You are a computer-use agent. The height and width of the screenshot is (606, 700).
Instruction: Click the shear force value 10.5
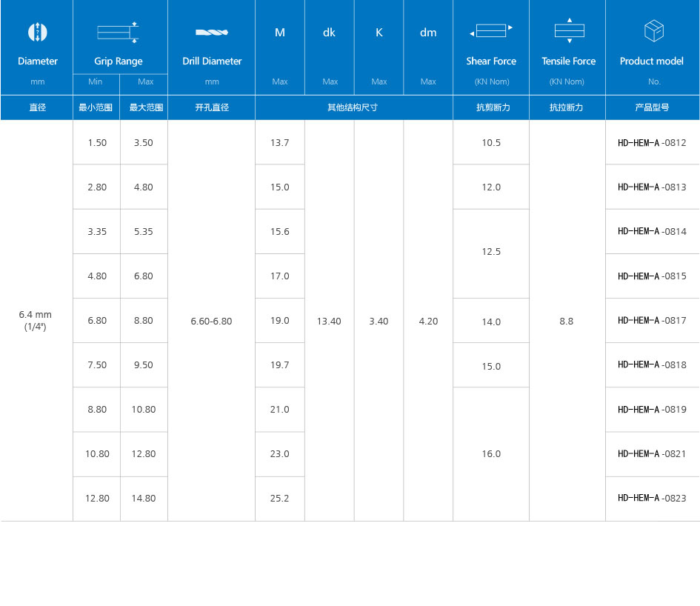pyautogui.click(x=491, y=143)
